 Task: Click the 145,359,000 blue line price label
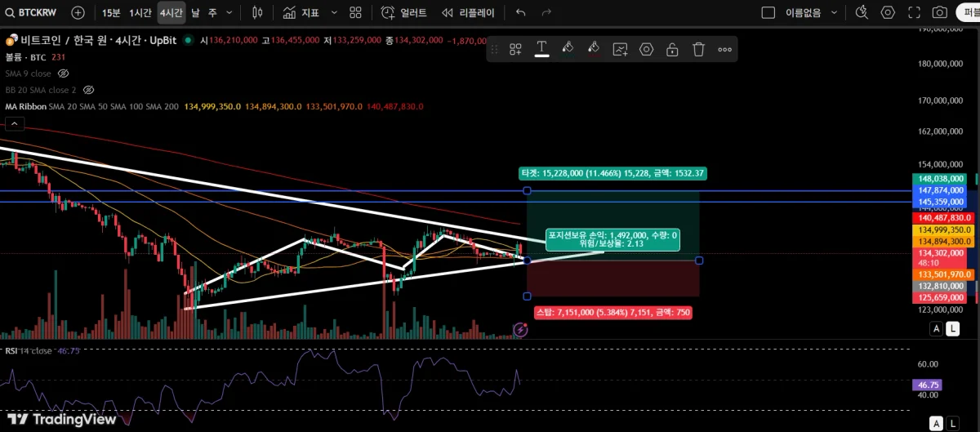941,202
